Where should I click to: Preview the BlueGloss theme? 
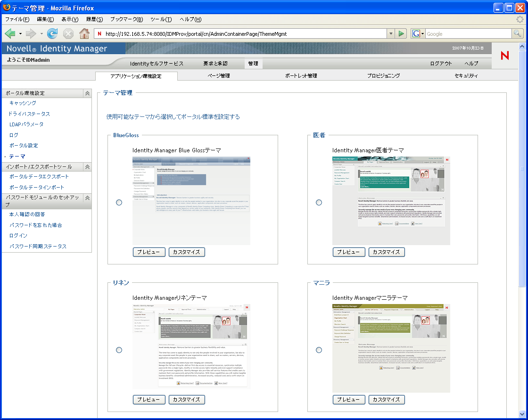pos(149,252)
